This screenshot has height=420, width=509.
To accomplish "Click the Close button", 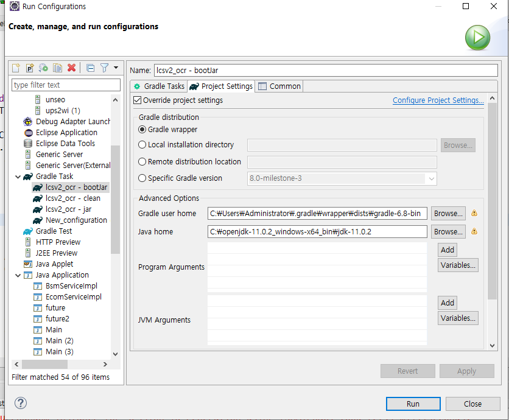I will click(472, 404).
